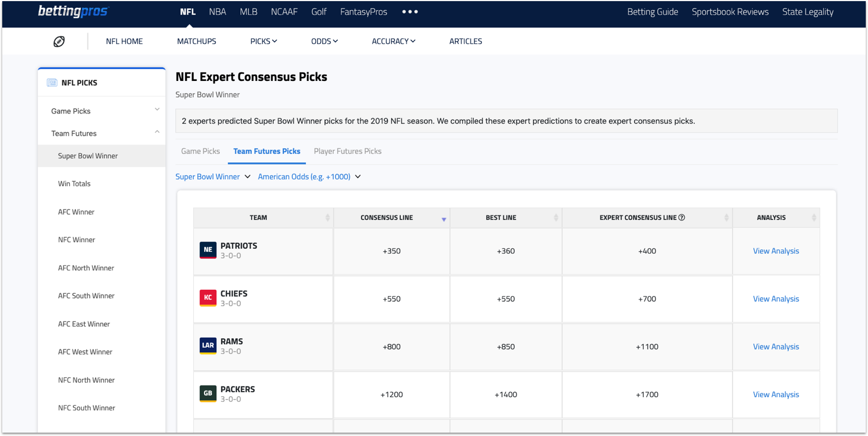868x436 pixels.
Task: Click the NFL Picks newspaper icon
Action: point(52,83)
